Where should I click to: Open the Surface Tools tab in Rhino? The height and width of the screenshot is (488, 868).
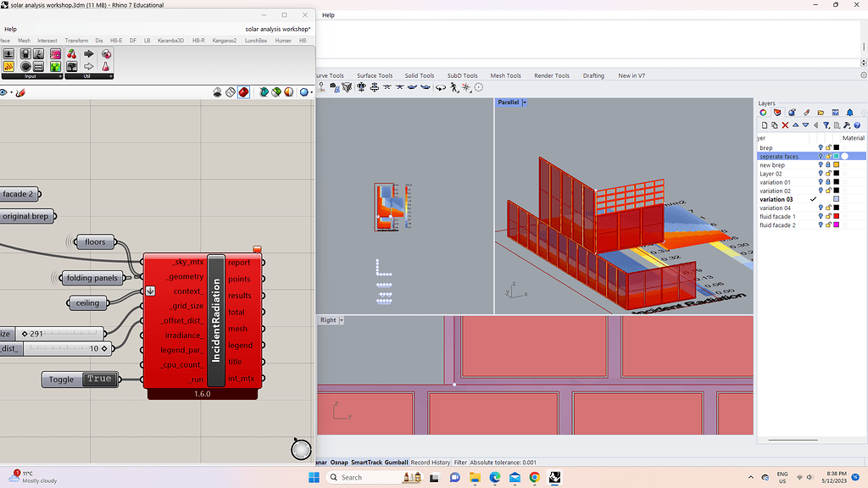pos(375,75)
